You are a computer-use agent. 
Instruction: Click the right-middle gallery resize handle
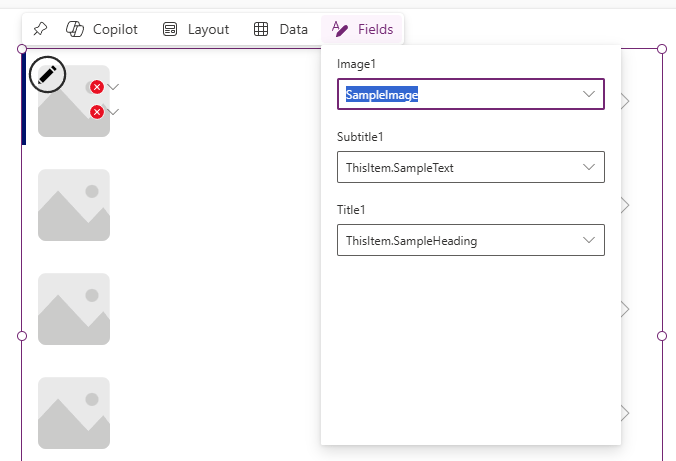tap(661, 336)
